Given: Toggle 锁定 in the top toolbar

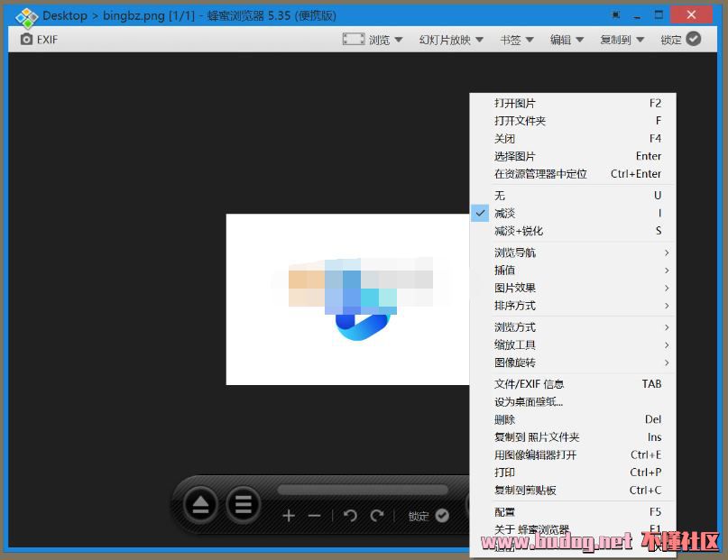Looking at the screenshot, I should pyautogui.click(x=681, y=40).
